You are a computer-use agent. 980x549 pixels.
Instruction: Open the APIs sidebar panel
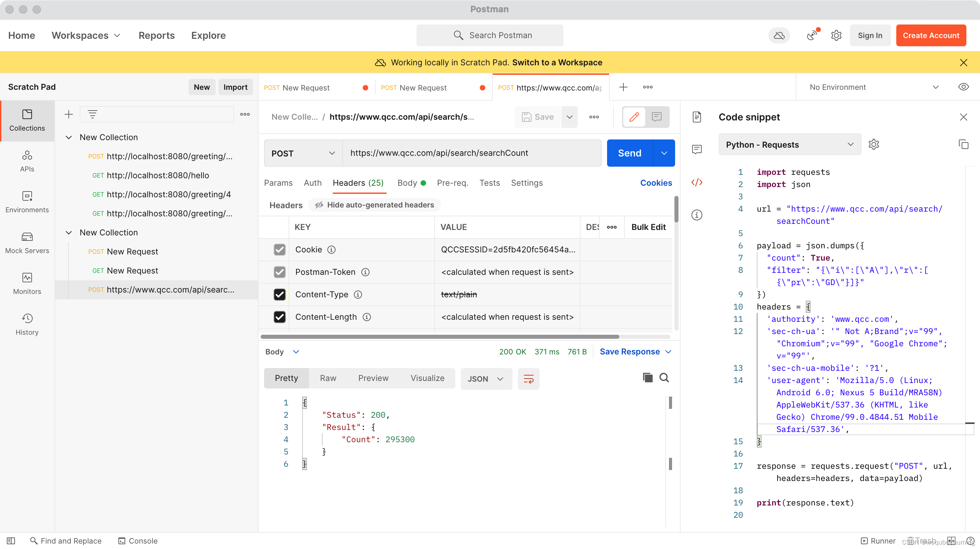[27, 161]
